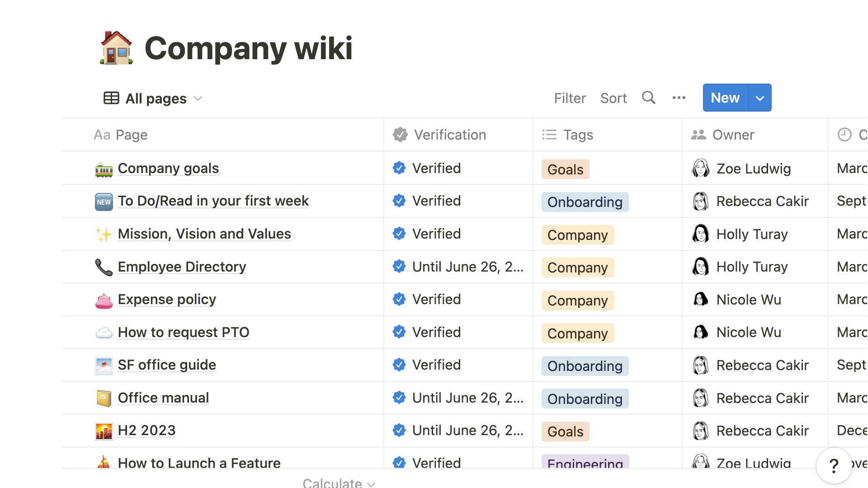The image size is (868, 488).
Task: Click the cloud icon of How to request PTO
Action: click(104, 333)
